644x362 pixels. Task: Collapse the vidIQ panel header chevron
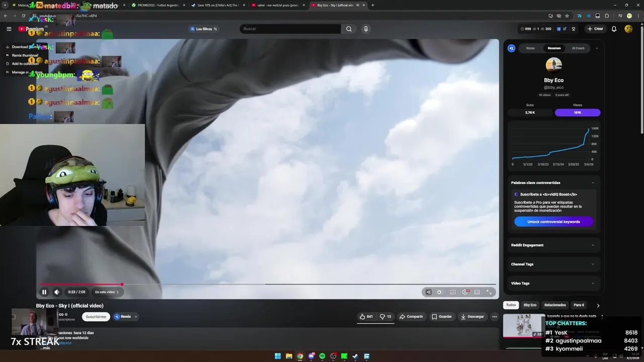(597, 48)
